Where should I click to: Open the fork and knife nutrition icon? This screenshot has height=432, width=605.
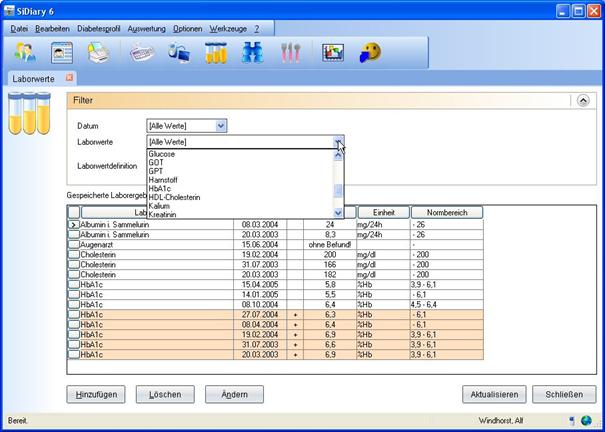point(291,52)
